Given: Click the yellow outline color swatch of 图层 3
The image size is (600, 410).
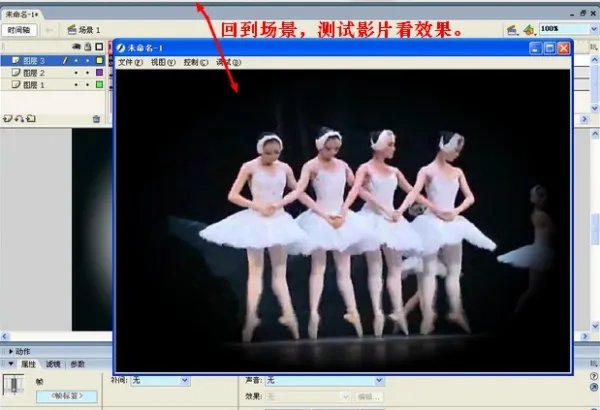Looking at the screenshot, I should (x=99, y=60).
